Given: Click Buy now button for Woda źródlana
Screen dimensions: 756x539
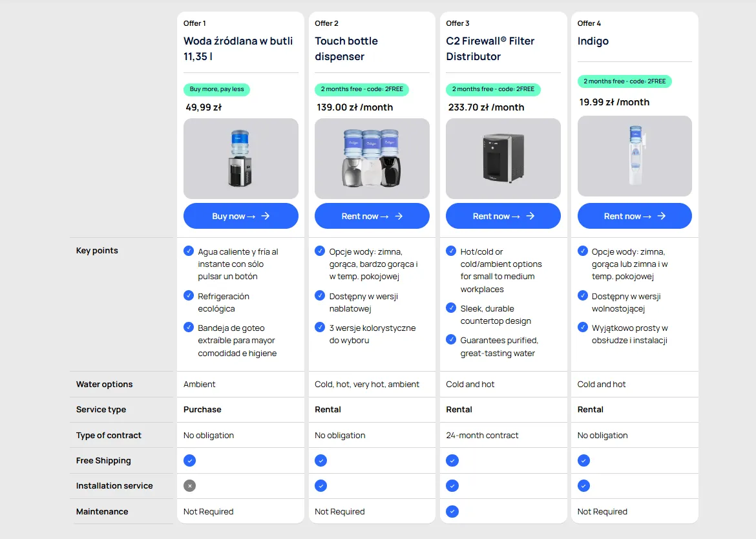Looking at the screenshot, I should click(240, 216).
